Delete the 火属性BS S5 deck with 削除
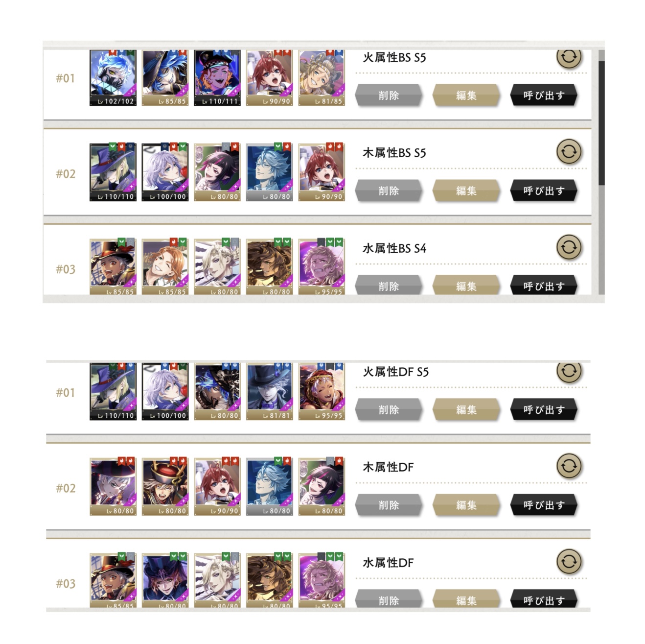The image size is (645, 644). (389, 95)
